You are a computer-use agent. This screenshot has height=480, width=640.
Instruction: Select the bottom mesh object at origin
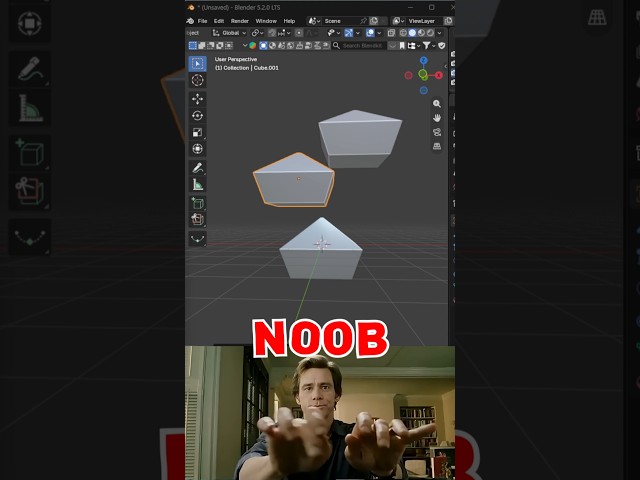point(321,250)
